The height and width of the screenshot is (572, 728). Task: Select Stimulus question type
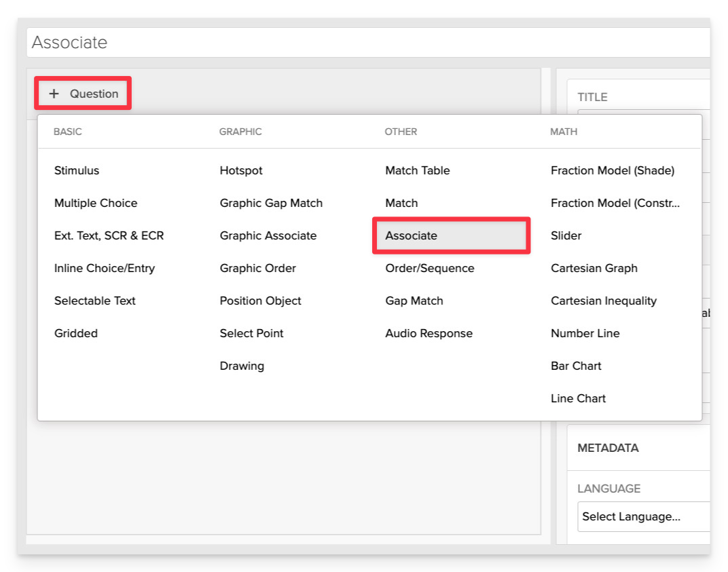tap(77, 171)
